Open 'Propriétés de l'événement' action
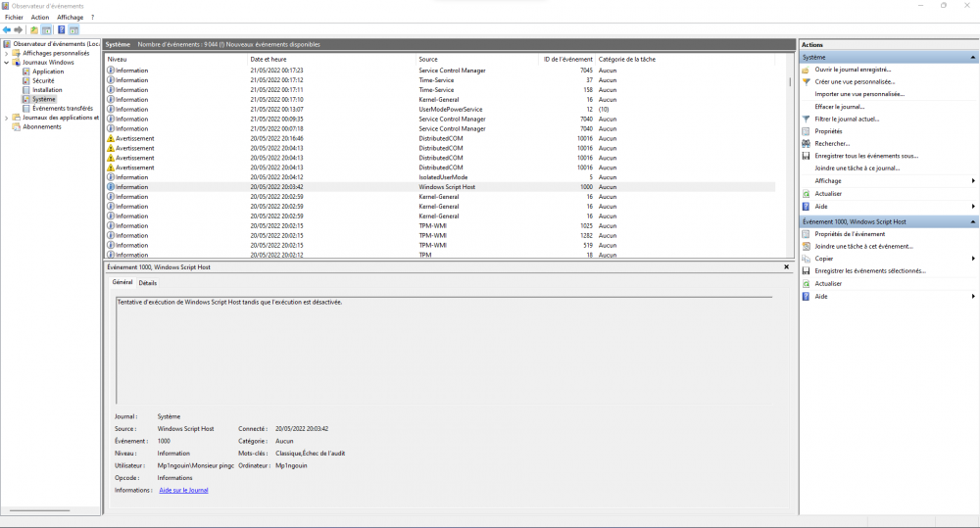The image size is (980, 528). coord(850,234)
